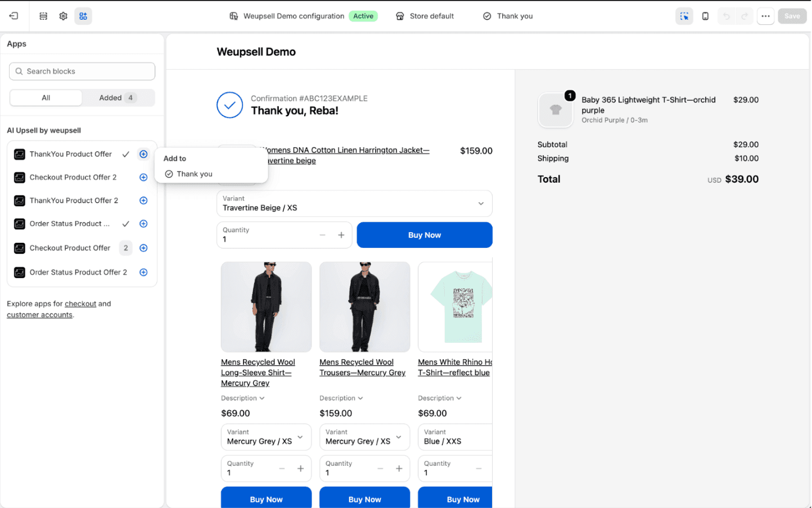Add ThankYou Product Offer 2 via plus
Image resolution: width=812 pixels, height=508 pixels.
pos(143,201)
